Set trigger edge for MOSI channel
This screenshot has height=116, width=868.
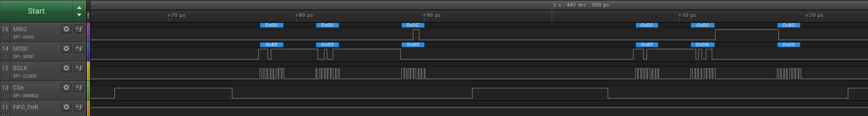click(x=79, y=48)
